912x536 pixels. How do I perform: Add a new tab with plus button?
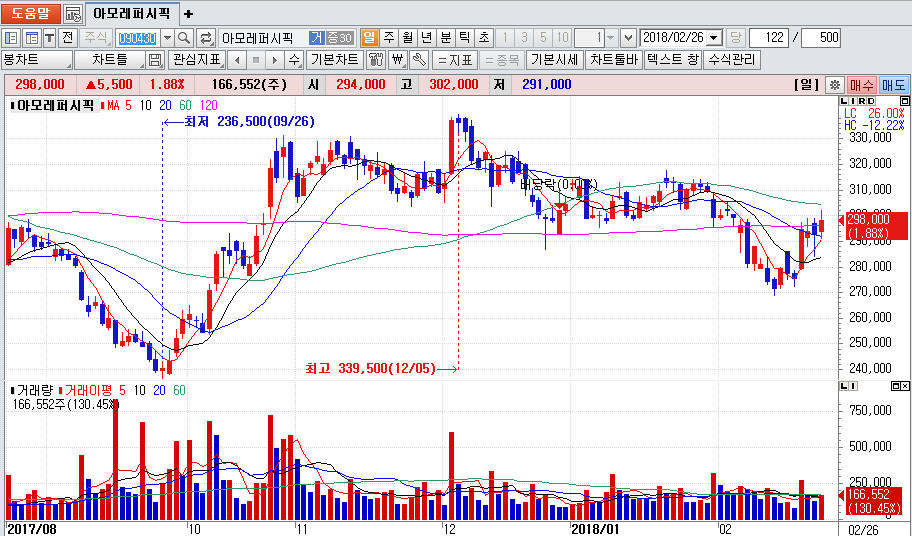click(188, 14)
